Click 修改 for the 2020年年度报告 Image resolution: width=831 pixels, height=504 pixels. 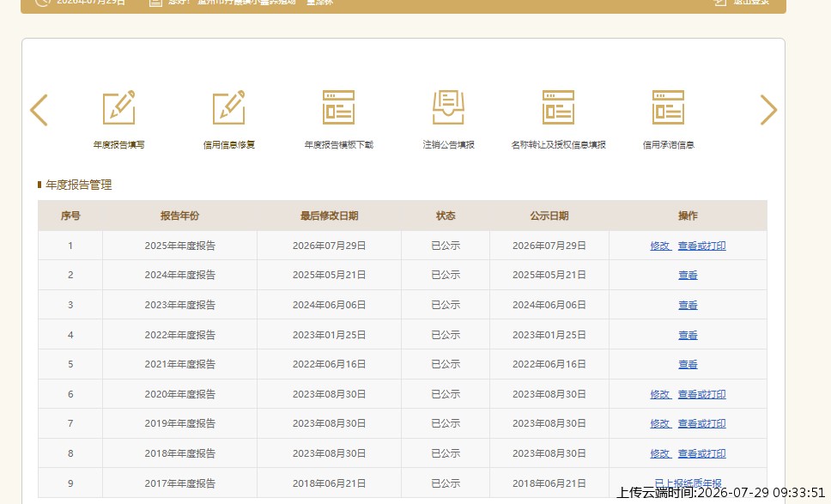point(660,394)
